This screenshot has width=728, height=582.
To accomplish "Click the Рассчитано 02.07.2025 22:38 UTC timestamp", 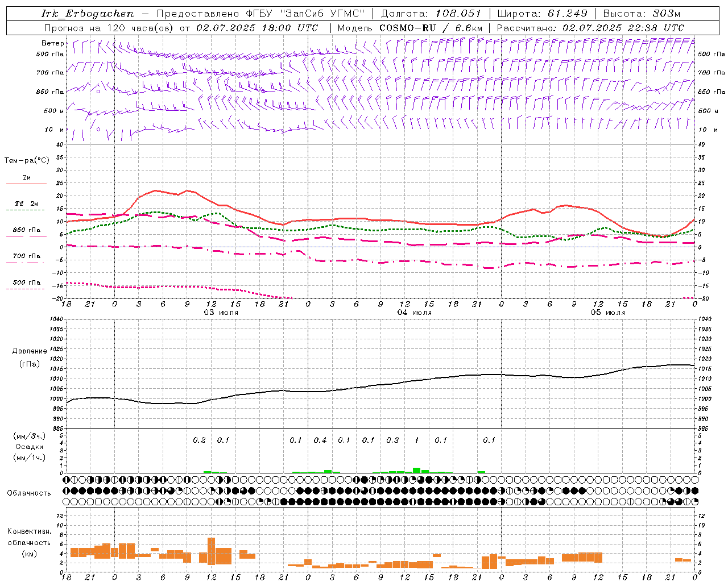I will (590, 28).
